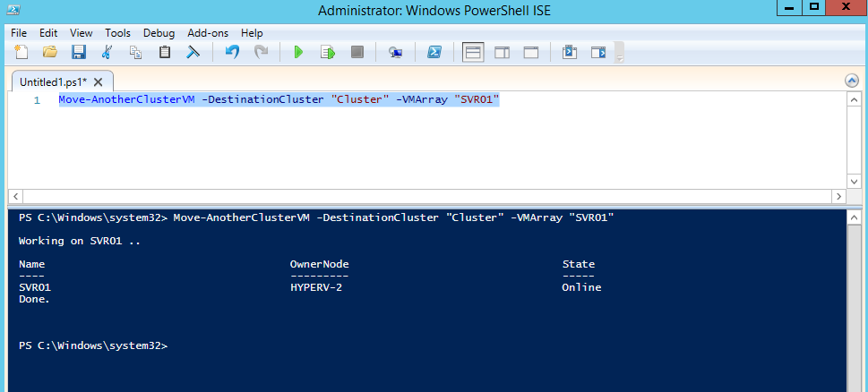This screenshot has height=392, width=868.
Task: Click the New script icon
Action: [21, 52]
